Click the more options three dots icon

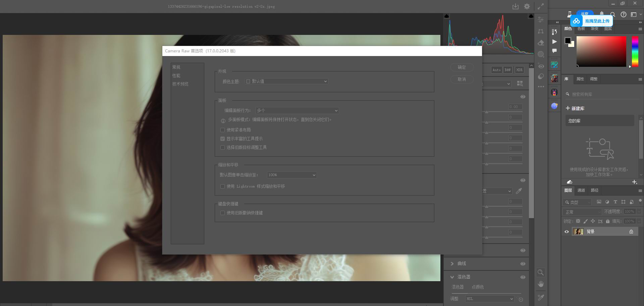click(x=541, y=87)
